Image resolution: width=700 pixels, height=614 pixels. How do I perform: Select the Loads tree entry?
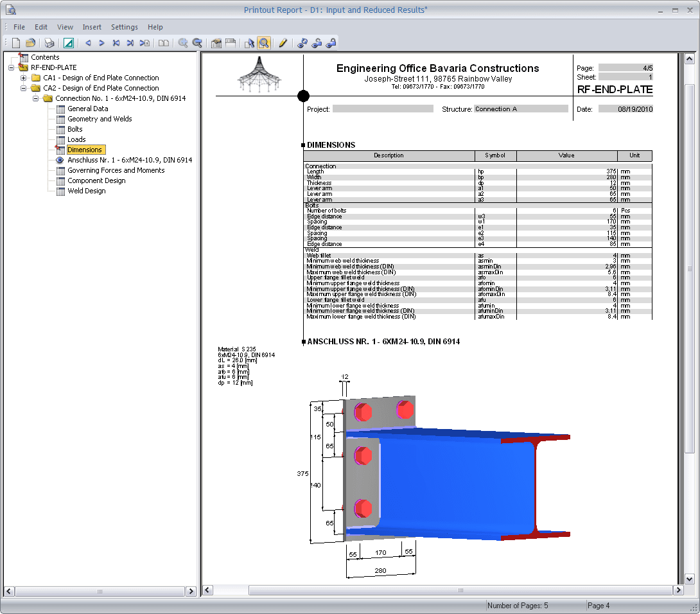[76, 139]
